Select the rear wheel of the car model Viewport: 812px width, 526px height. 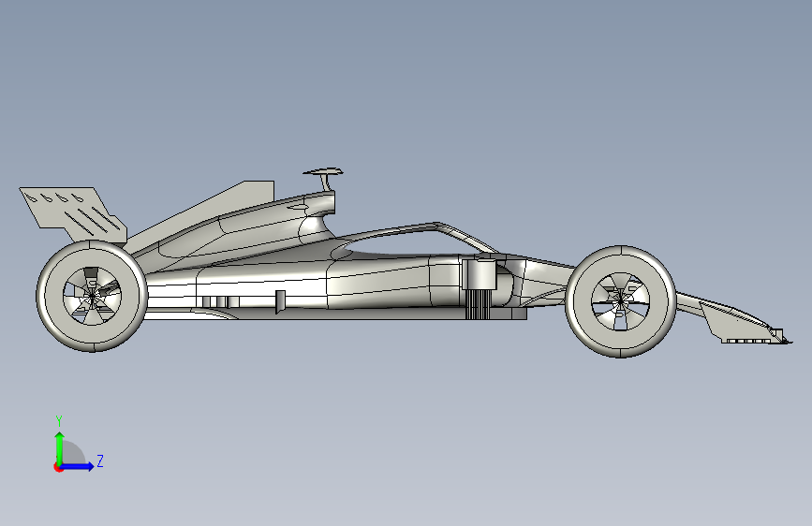point(92,296)
